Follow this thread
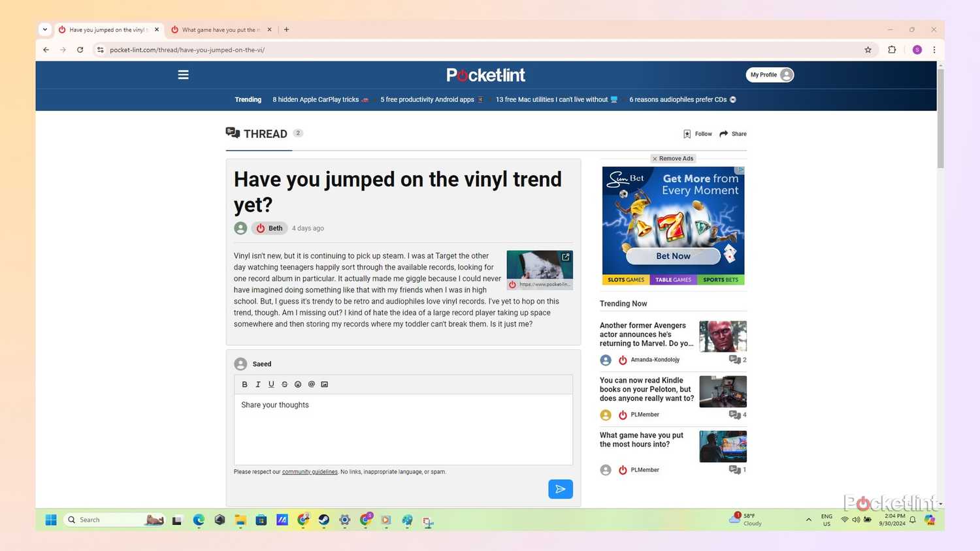980x551 pixels. point(698,134)
